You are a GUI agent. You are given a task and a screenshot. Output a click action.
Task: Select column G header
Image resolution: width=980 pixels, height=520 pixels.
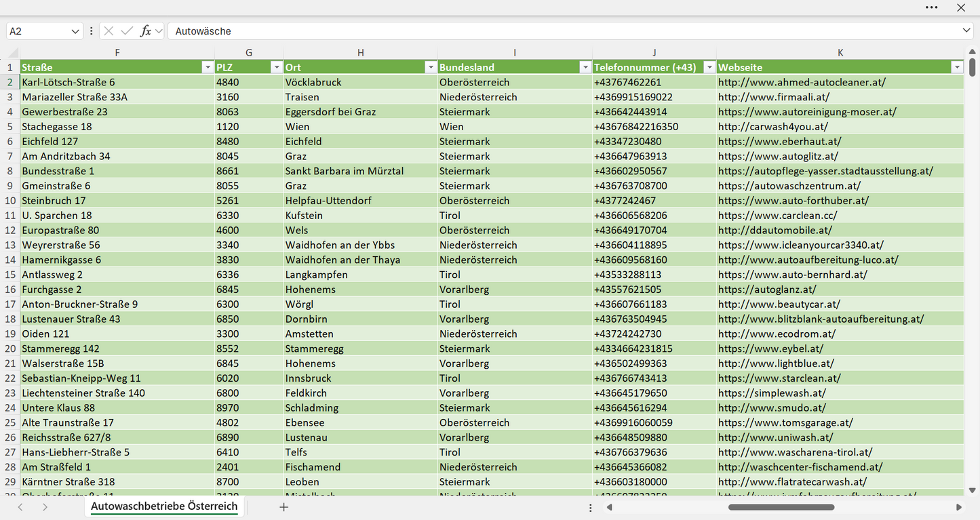249,53
